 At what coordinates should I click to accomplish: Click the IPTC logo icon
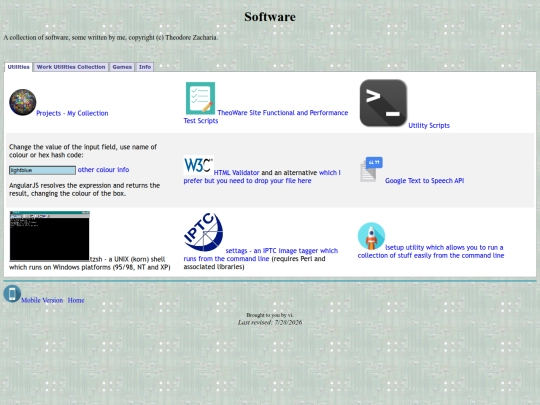click(x=203, y=232)
